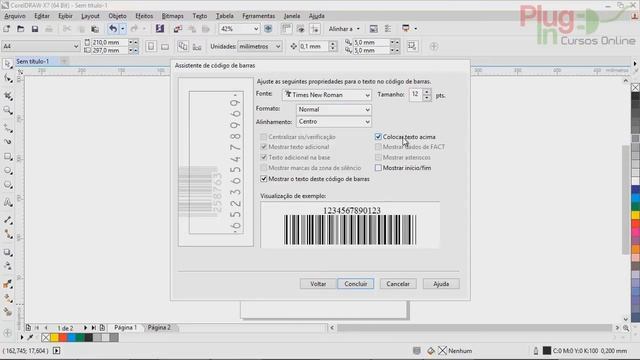Toggle Texto adicional na base checkbox
This screenshot has height=360, width=640.
coord(264,157)
